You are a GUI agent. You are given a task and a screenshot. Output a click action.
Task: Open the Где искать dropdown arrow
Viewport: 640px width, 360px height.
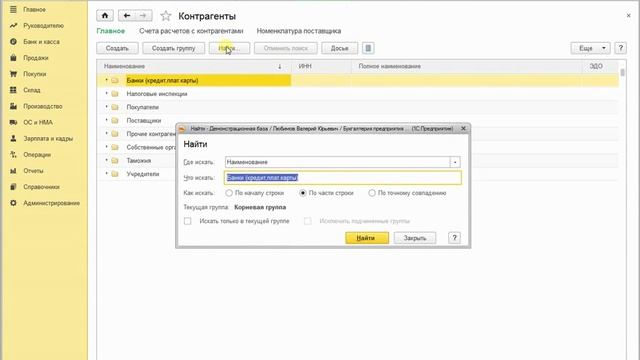point(455,162)
